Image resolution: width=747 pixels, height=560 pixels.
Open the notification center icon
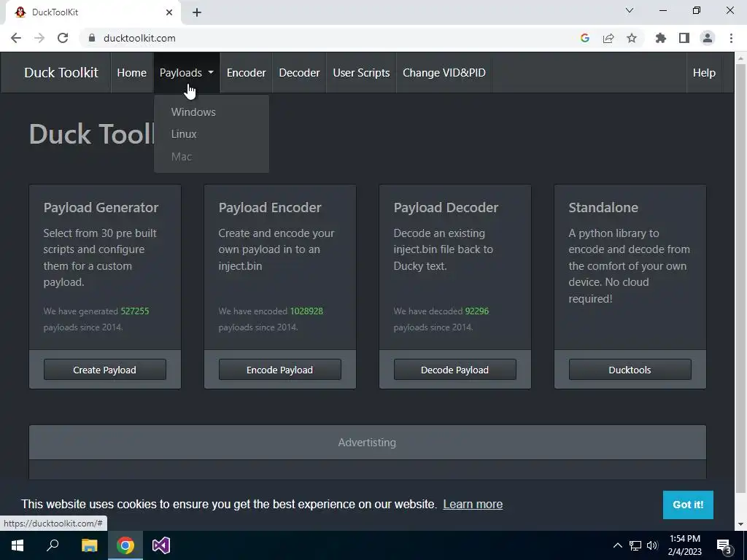(x=724, y=545)
